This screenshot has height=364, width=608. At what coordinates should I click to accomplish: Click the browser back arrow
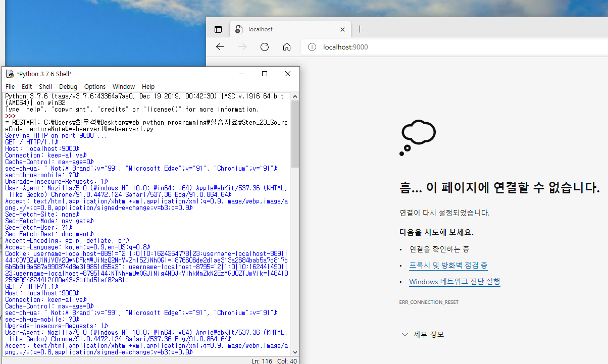coord(220,47)
